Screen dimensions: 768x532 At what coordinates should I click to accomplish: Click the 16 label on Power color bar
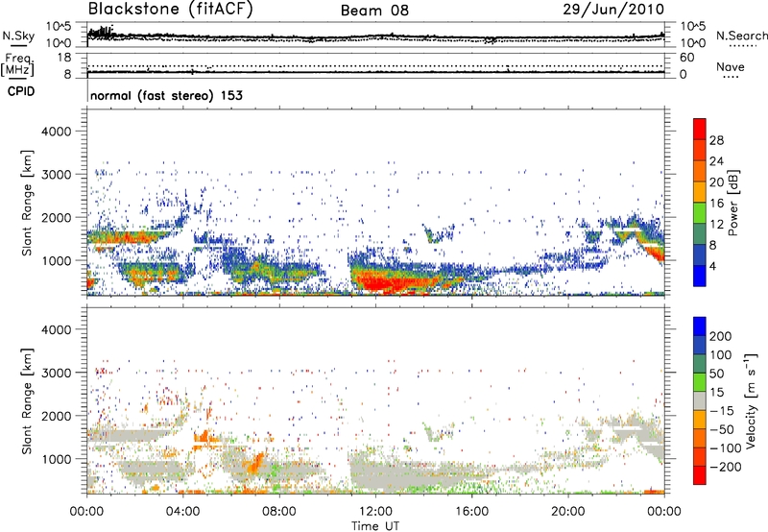(716, 204)
